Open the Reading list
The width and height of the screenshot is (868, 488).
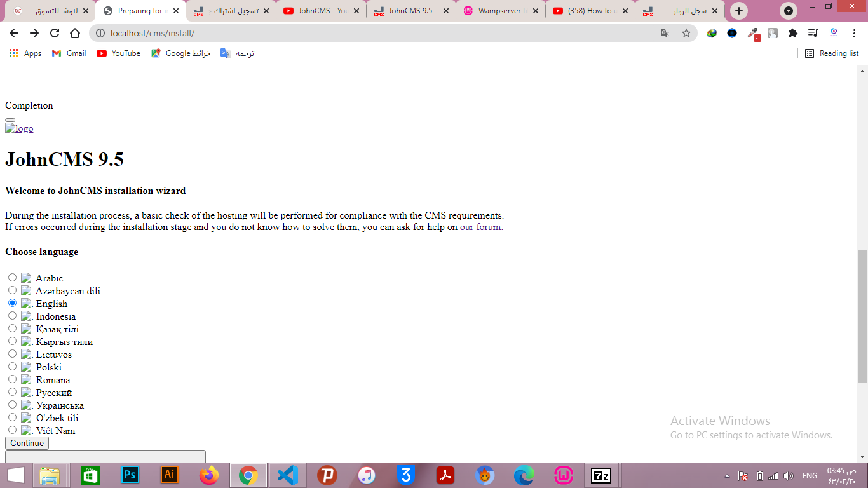click(832, 53)
